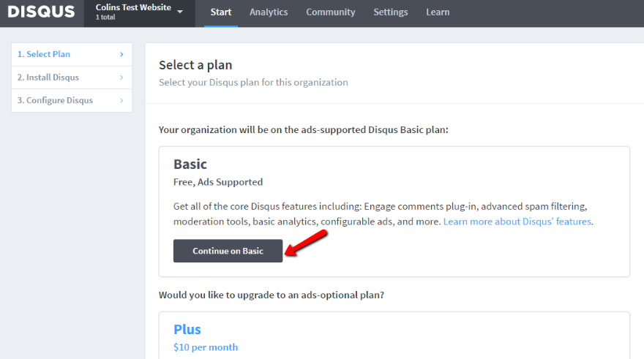Open the Settings tab
The height and width of the screenshot is (359, 644).
coord(391,12)
